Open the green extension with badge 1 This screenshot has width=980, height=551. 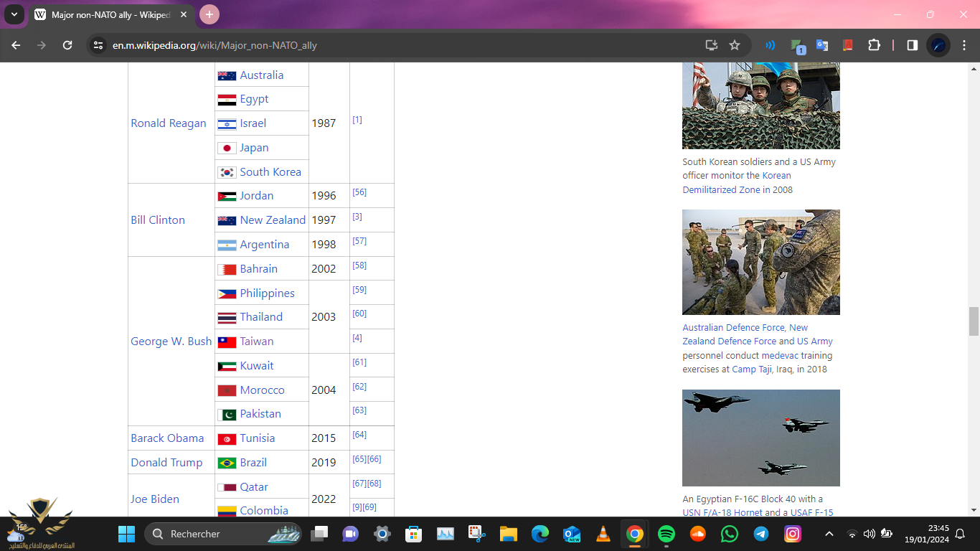798,46
